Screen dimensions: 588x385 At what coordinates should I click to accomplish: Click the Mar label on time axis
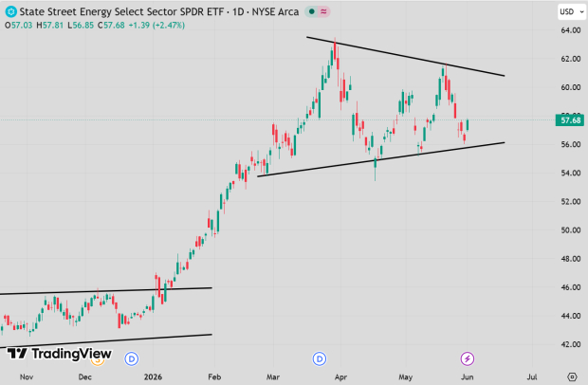[x=273, y=376]
